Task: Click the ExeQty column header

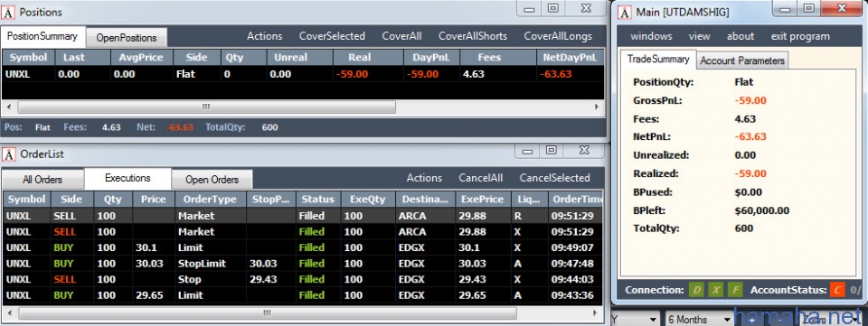Action: [368, 199]
